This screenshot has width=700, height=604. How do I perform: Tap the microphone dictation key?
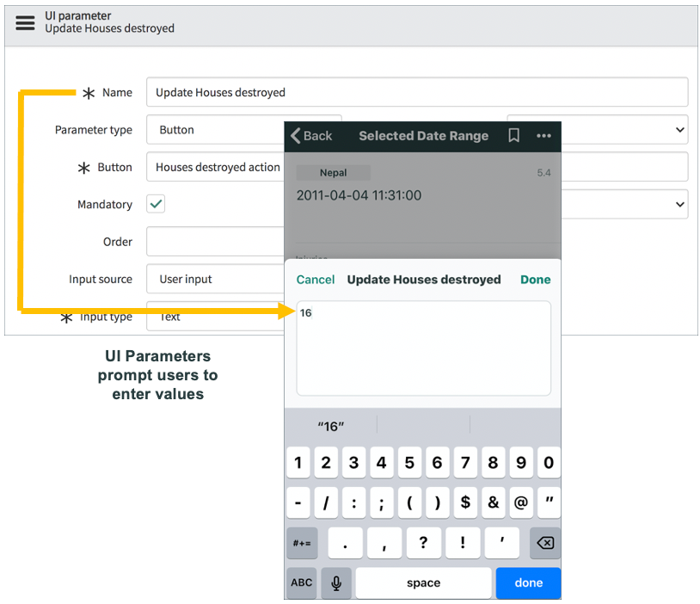[x=336, y=583]
